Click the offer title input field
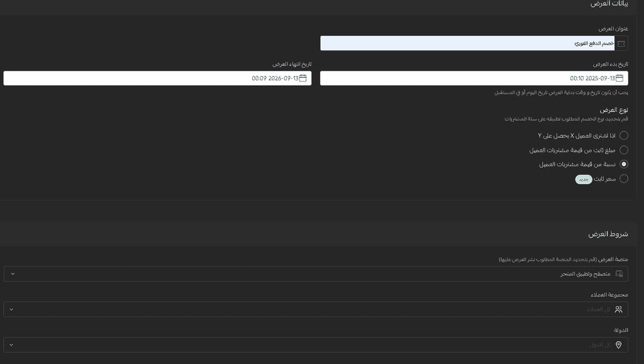This screenshot has height=364, width=644. click(x=467, y=43)
